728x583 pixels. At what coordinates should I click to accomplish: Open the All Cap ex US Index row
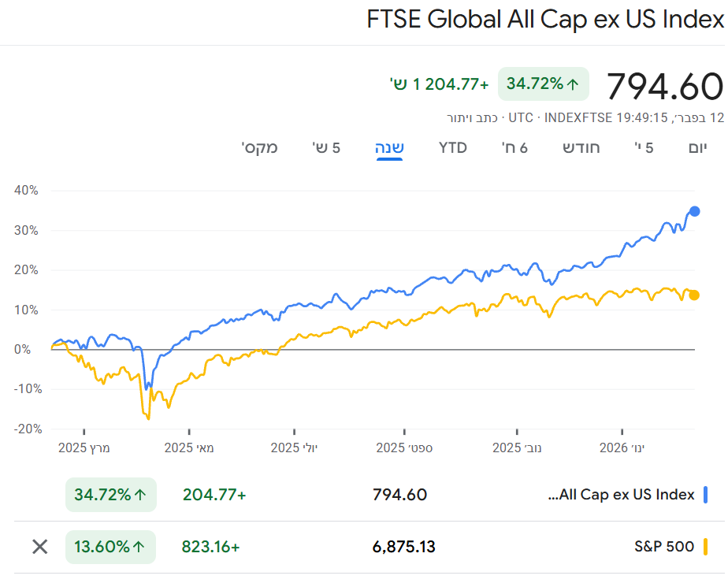click(x=621, y=495)
